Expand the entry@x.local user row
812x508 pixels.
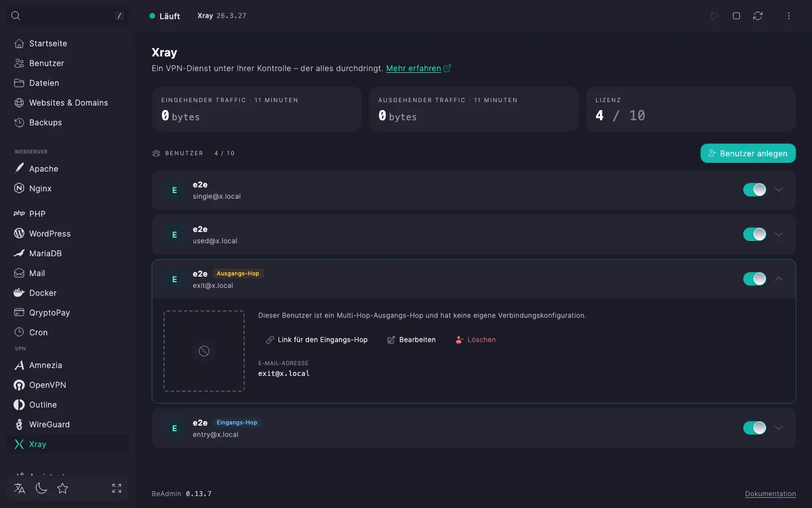(x=779, y=428)
